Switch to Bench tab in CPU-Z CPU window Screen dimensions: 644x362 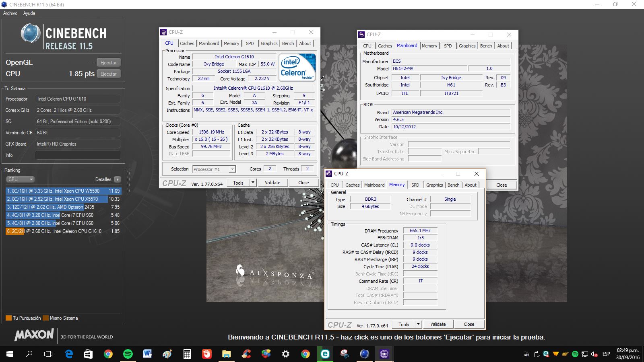pyautogui.click(x=288, y=43)
